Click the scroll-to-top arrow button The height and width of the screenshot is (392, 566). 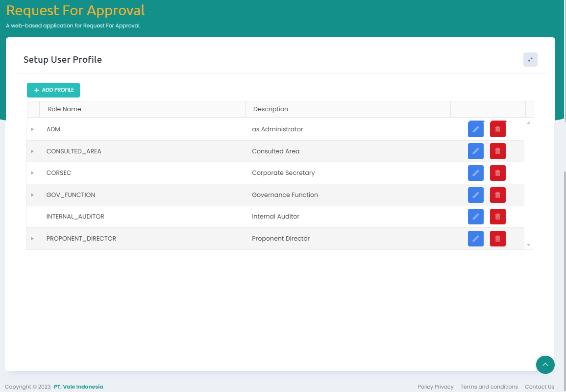click(x=545, y=365)
